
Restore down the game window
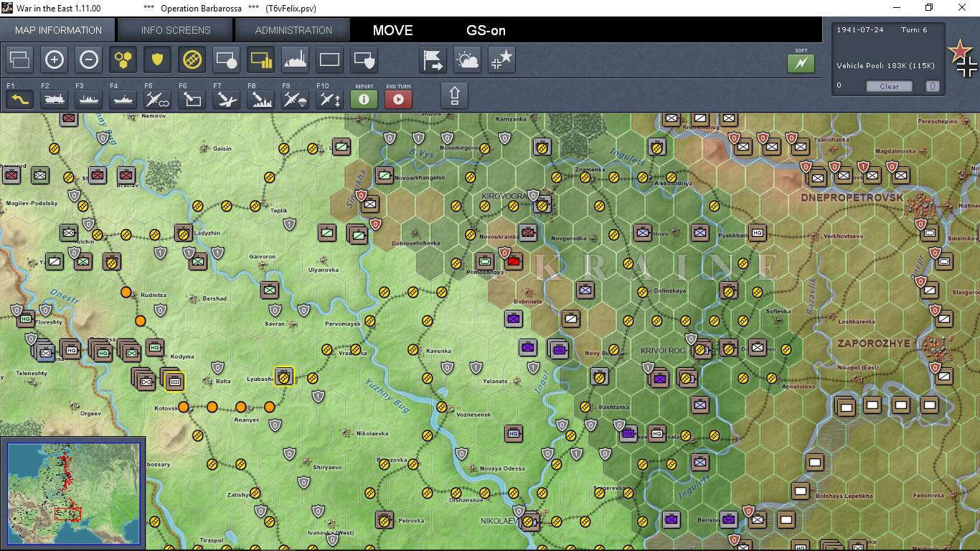click(x=929, y=8)
